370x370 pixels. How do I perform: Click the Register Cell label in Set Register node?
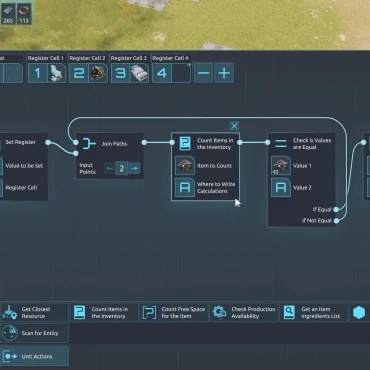coord(21,188)
